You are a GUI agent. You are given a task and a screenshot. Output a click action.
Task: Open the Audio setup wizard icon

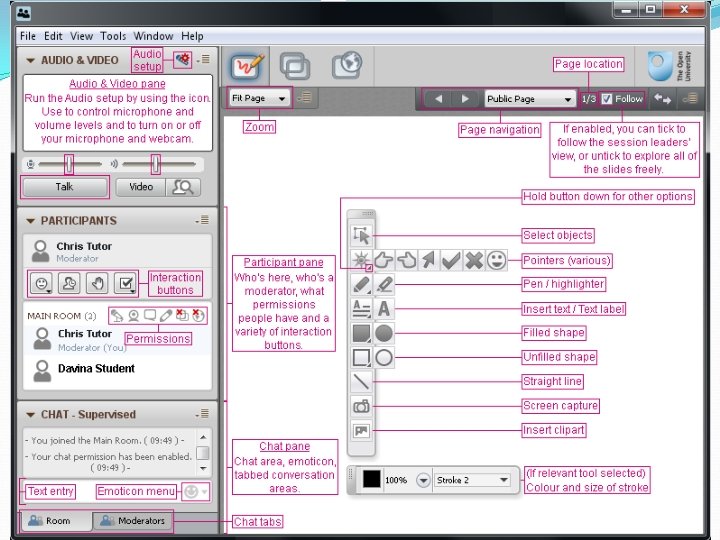click(183, 59)
